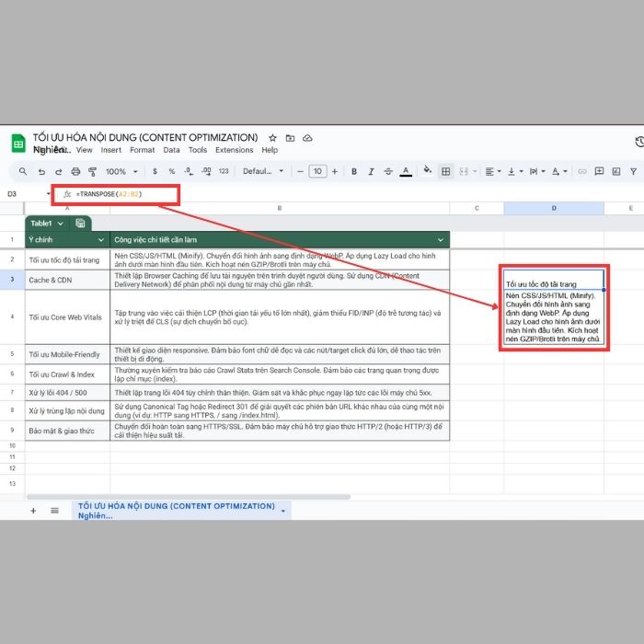644x644 pixels.
Task: Redo the last action
Action: point(58,172)
